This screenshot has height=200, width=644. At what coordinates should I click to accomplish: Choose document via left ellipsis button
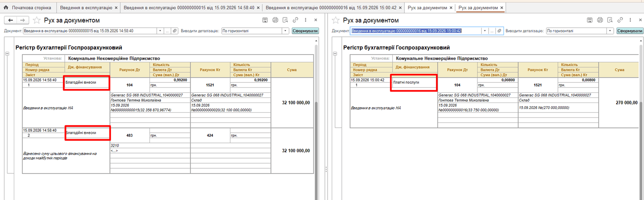coord(167,31)
